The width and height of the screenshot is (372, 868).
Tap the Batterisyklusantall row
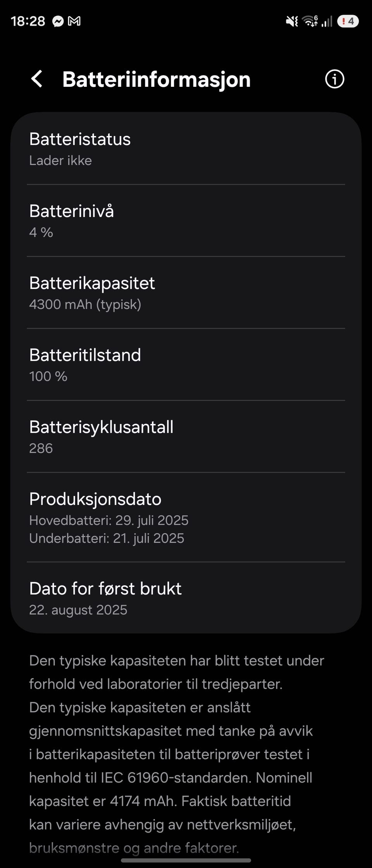186,437
